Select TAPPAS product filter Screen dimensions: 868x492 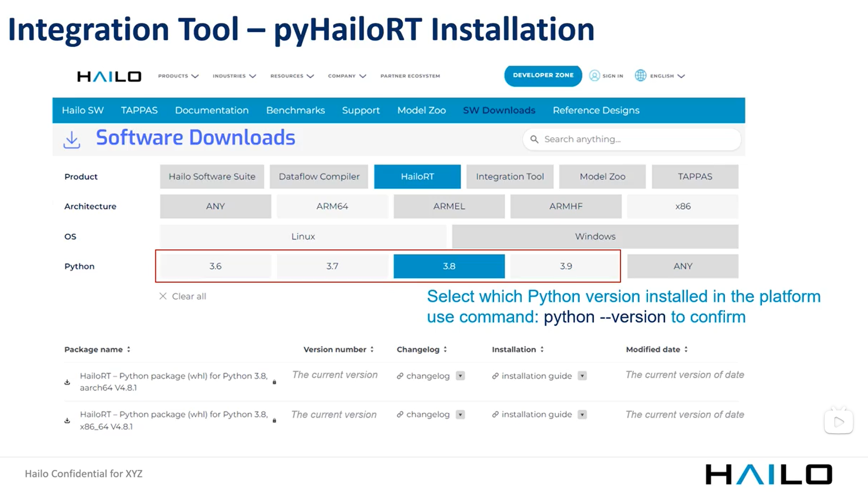pos(695,176)
